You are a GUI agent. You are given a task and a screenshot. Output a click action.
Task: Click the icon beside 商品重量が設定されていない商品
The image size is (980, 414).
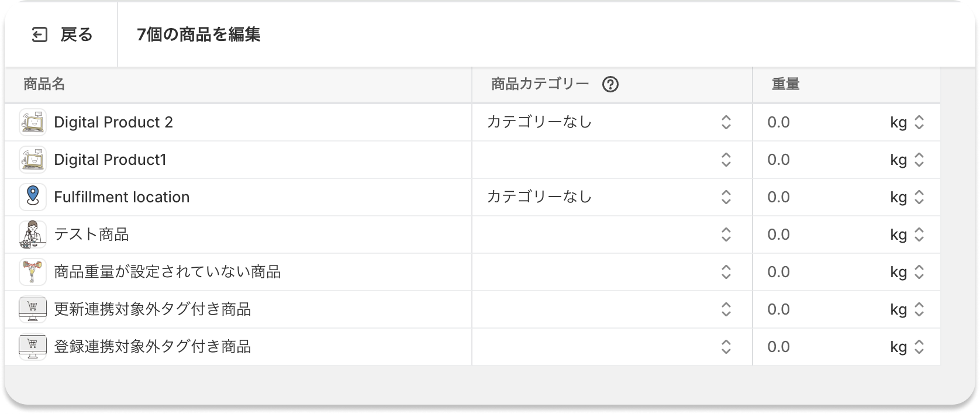click(33, 272)
